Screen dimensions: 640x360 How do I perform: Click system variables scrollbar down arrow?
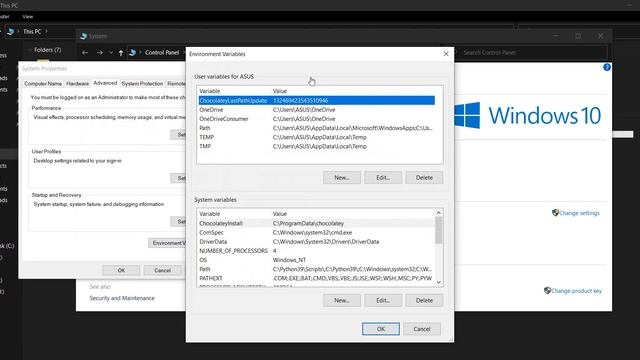[439, 282]
